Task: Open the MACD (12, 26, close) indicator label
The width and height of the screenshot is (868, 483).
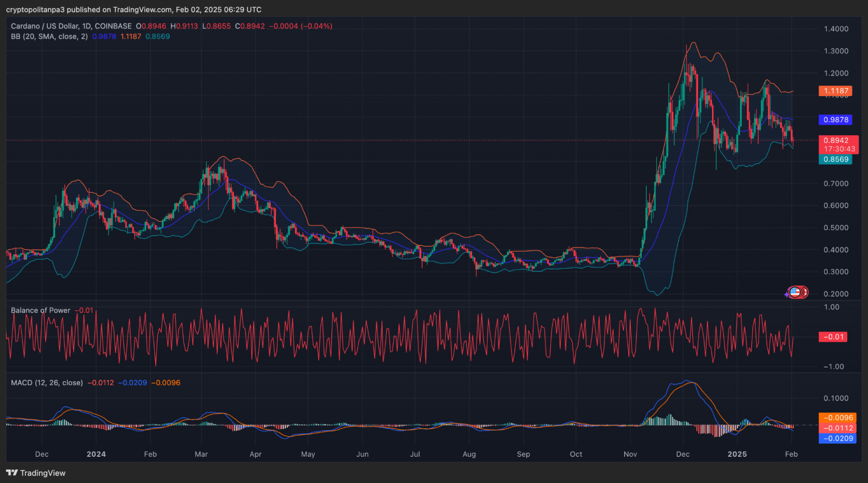Action: [47, 383]
